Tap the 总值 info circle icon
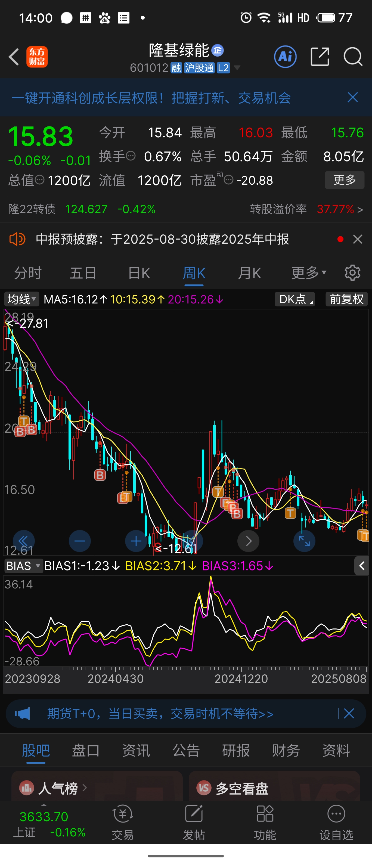 pyautogui.click(x=40, y=179)
